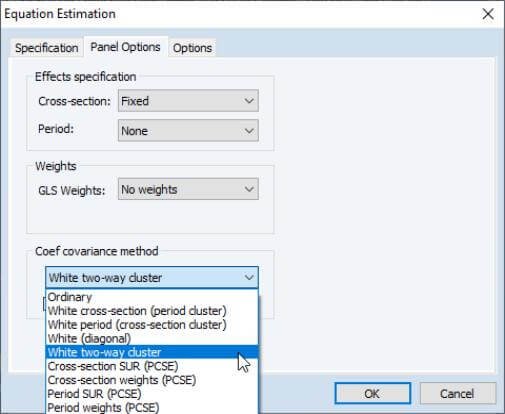505x414 pixels.
Task: Click the Cancel button
Action: click(x=458, y=394)
